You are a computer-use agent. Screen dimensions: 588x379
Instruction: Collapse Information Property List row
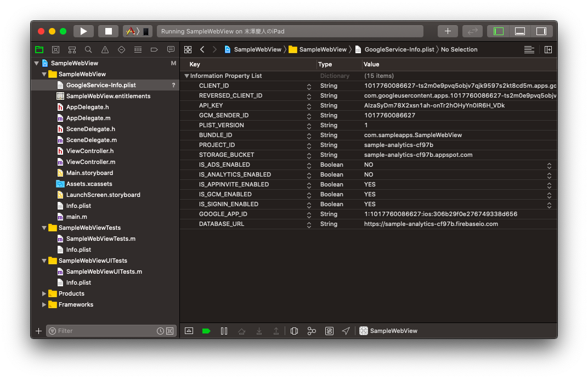186,76
